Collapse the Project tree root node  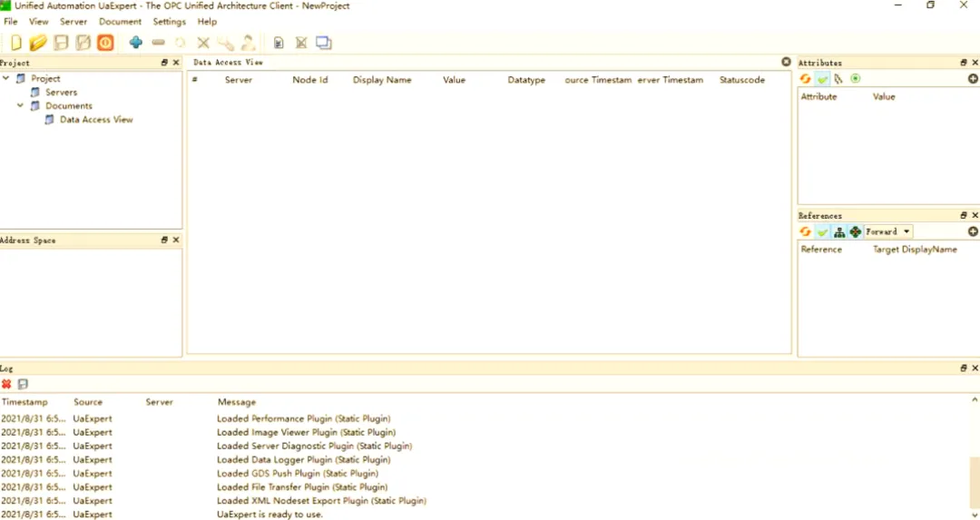tap(6, 78)
